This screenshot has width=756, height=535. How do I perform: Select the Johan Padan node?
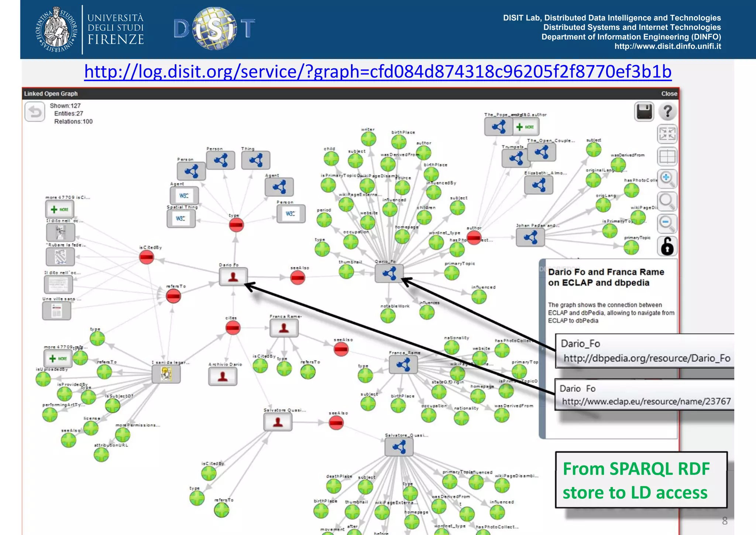coord(530,237)
